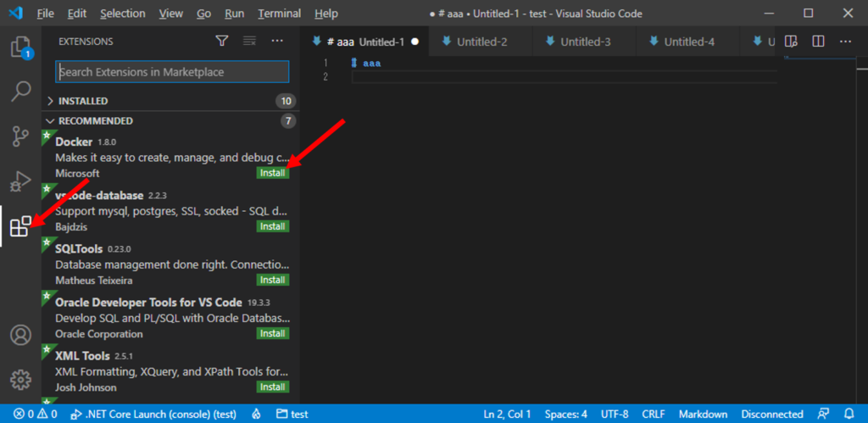
Task: Open the Go menu
Action: [x=203, y=14]
